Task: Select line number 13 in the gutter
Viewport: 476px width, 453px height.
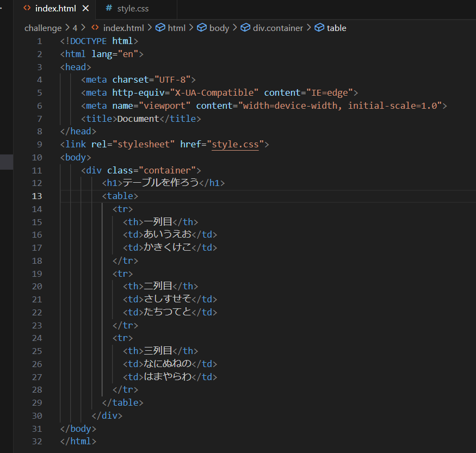Action: coord(37,196)
